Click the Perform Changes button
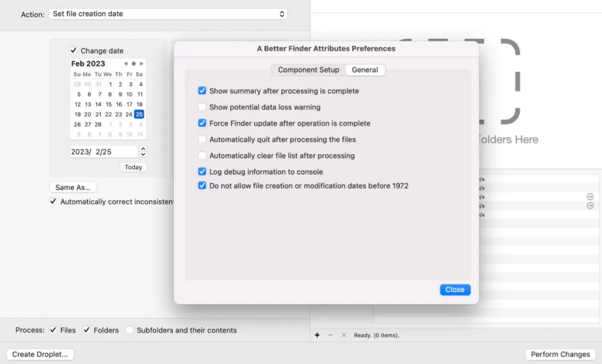Screen dimensions: 602x364 pos(560,354)
